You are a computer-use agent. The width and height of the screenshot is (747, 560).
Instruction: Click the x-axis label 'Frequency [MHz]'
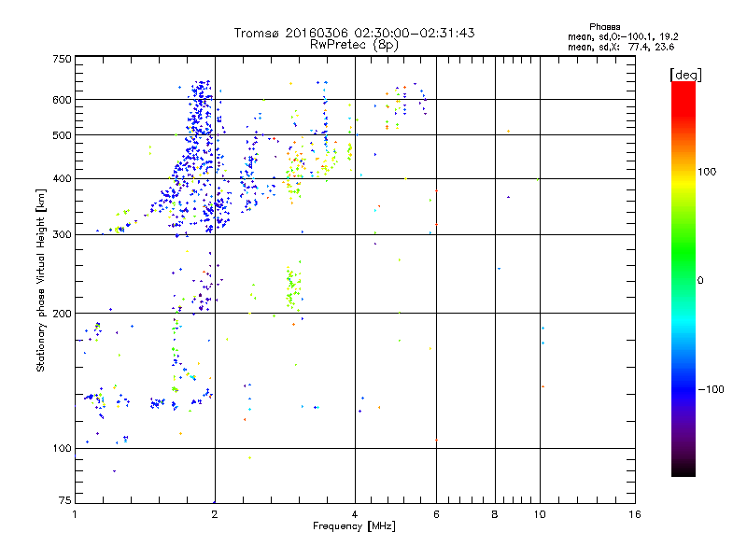click(354, 526)
